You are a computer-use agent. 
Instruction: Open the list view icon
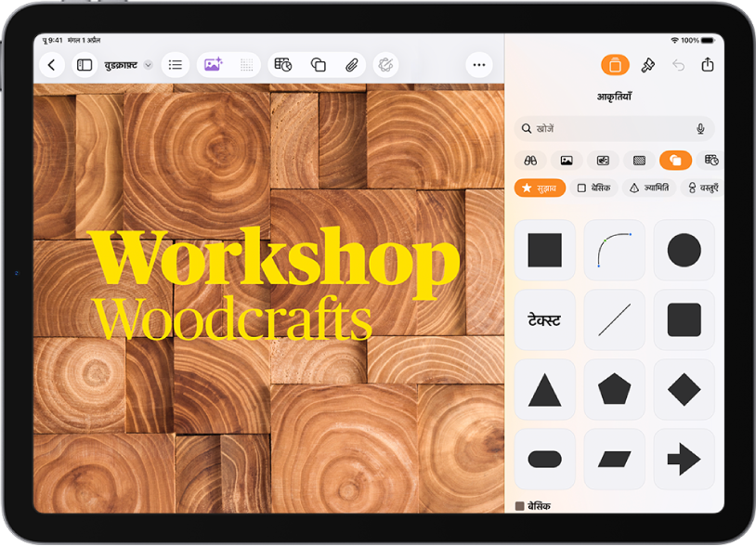[175, 65]
